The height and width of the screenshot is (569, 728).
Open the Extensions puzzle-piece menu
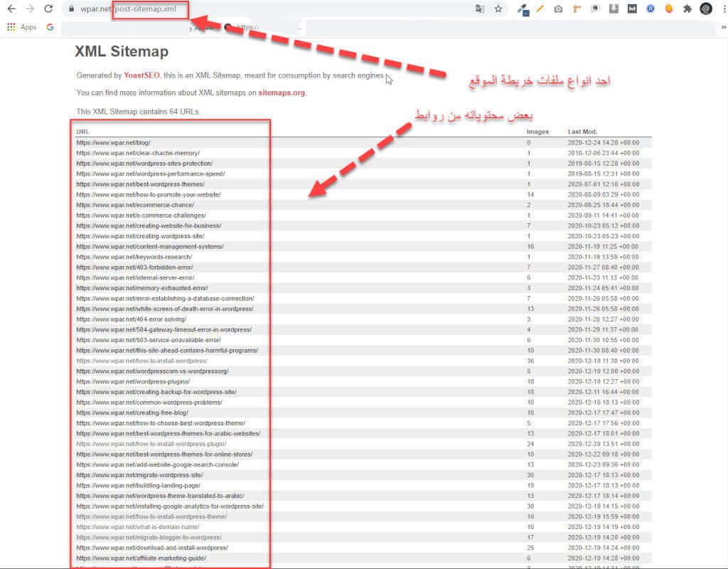click(x=687, y=9)
